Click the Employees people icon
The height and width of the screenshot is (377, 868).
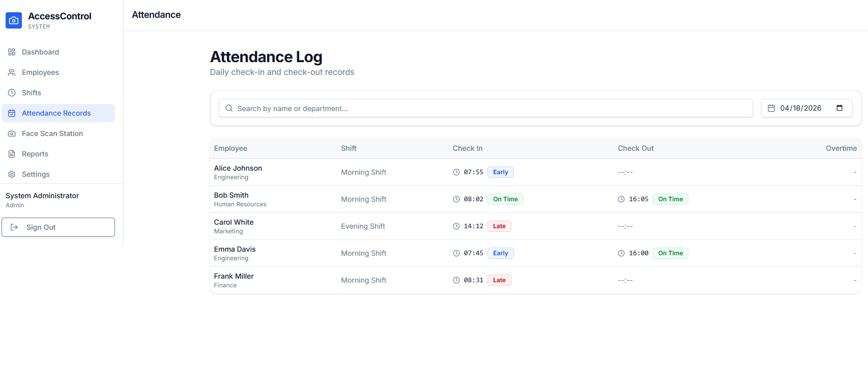12,72
